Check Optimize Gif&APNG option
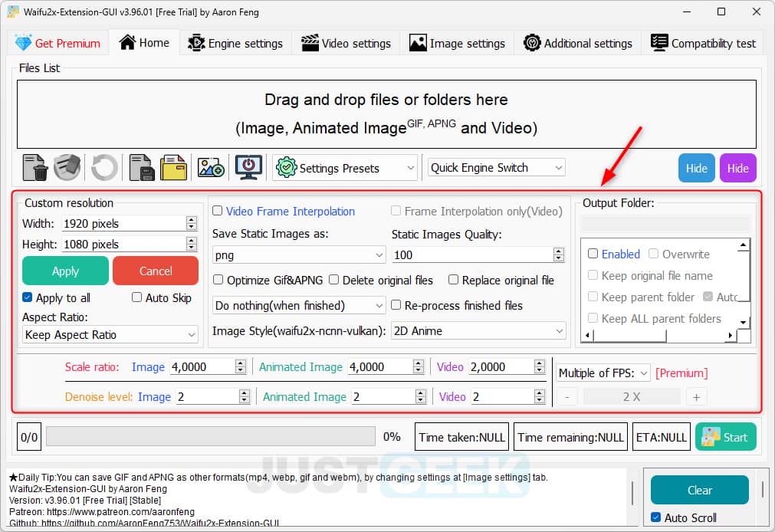This screenshot has width=775, height=532. click(x=218, y=280)
